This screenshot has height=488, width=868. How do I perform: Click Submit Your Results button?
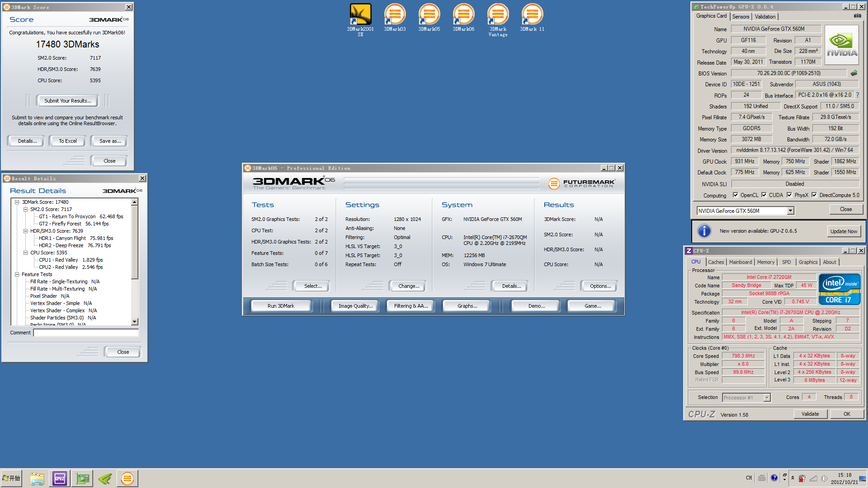(68, 101)
